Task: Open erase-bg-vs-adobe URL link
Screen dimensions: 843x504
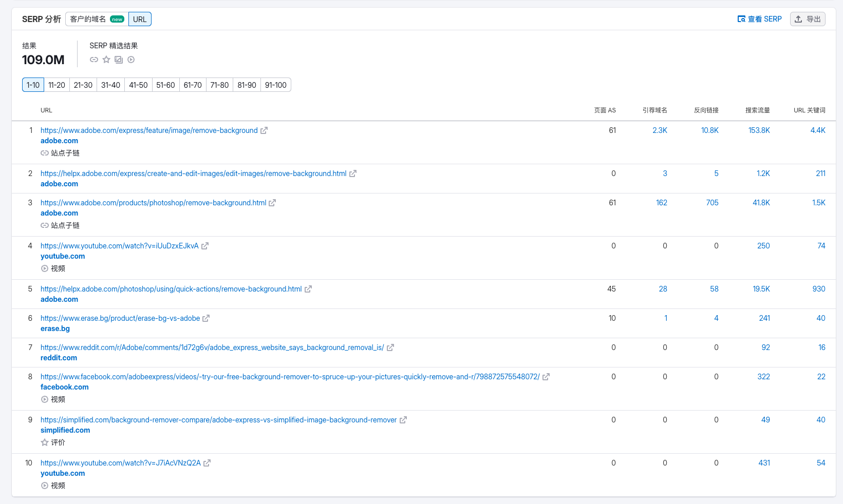Action: tap(120, 318)
